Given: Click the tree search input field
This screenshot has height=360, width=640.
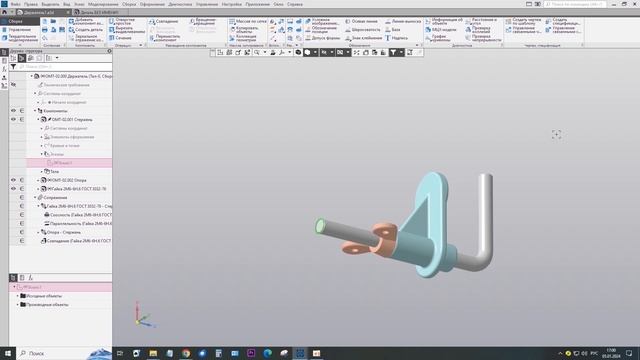Looking at the screenshot, I should [65, 67].
